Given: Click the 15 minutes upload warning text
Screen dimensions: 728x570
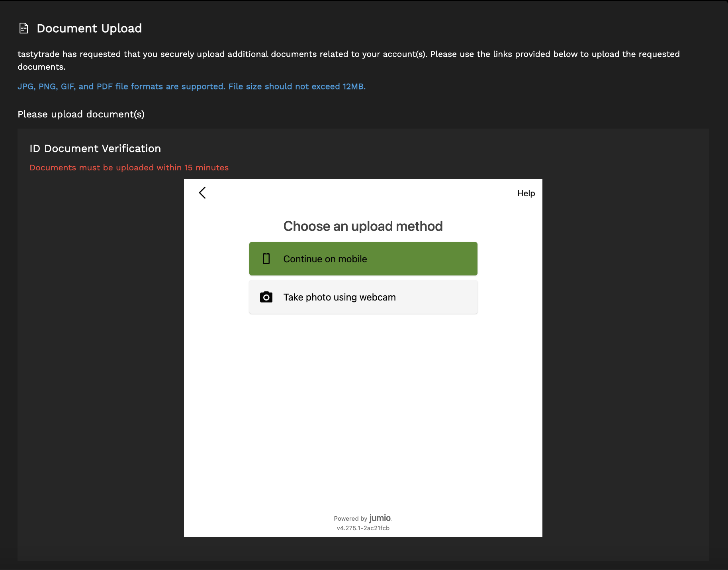Looking at the screenshot, I should (x=129, y=167).
